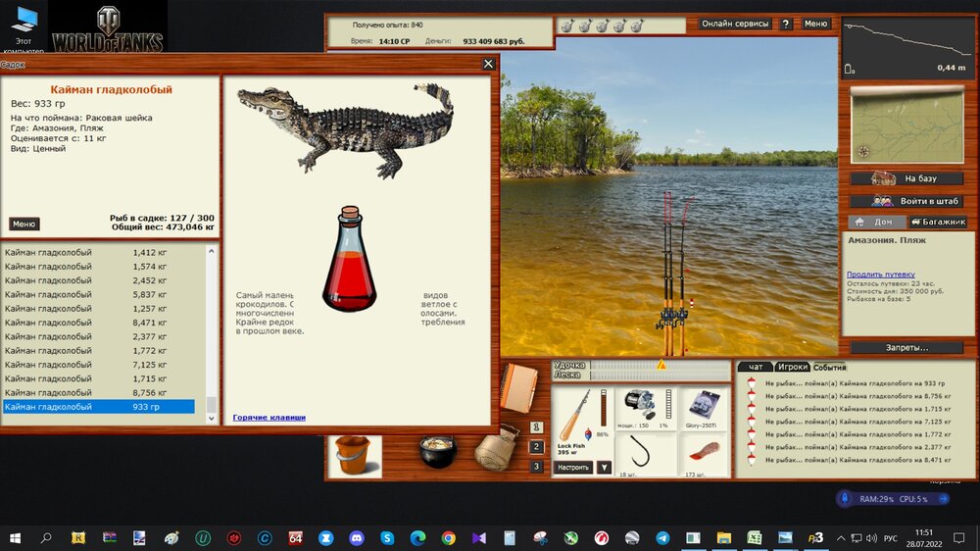980x551 pixels.
Task: Switch to rod slot 1
Action: (x=536, y=427)
